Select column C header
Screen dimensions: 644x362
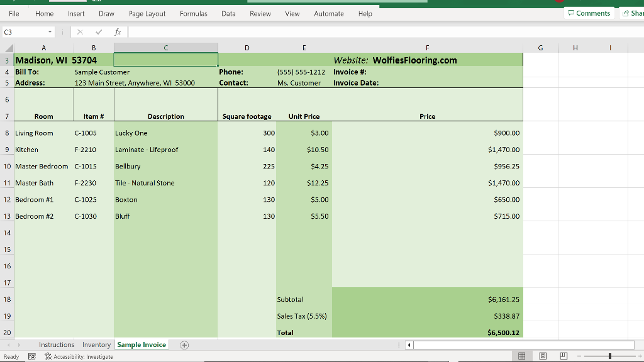[166, 48]
